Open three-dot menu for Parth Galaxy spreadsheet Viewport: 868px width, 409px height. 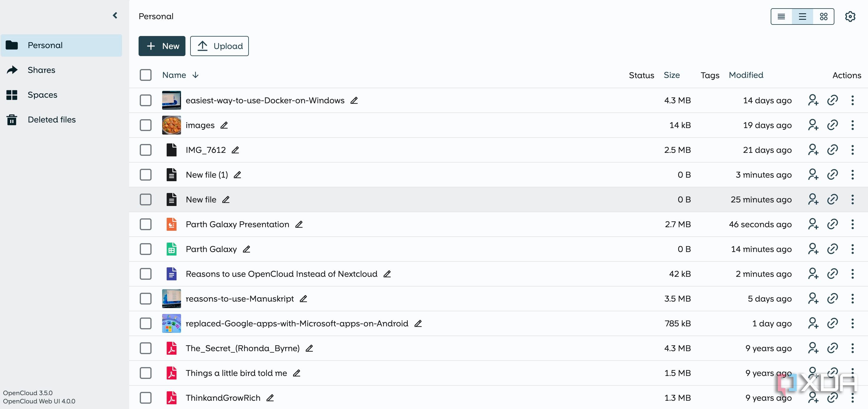852,249
